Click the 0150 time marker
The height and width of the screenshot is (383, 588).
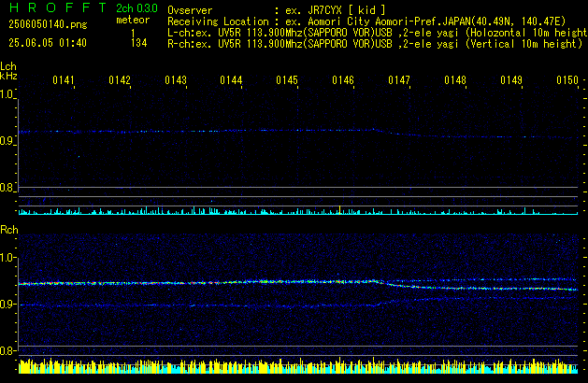point(567,80)
